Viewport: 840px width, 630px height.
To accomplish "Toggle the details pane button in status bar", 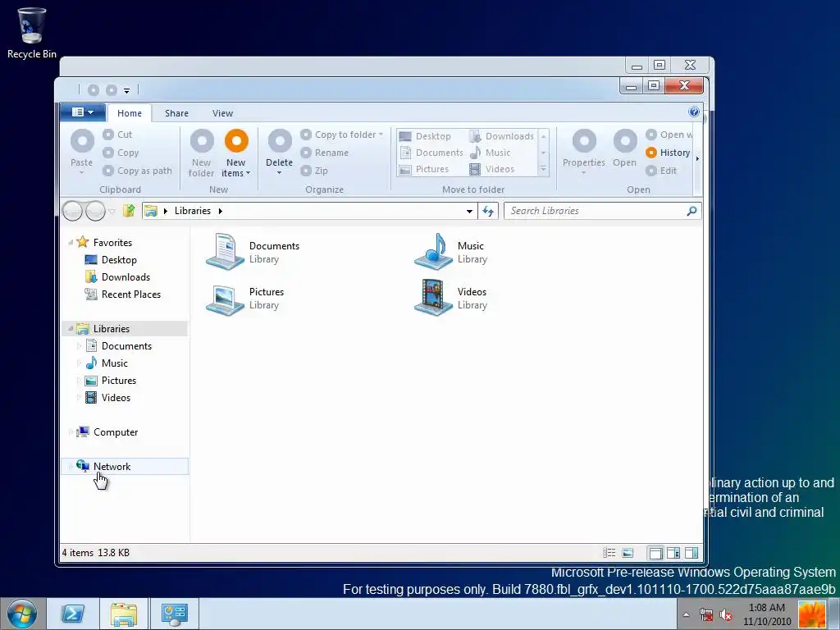I will (674, 553).
